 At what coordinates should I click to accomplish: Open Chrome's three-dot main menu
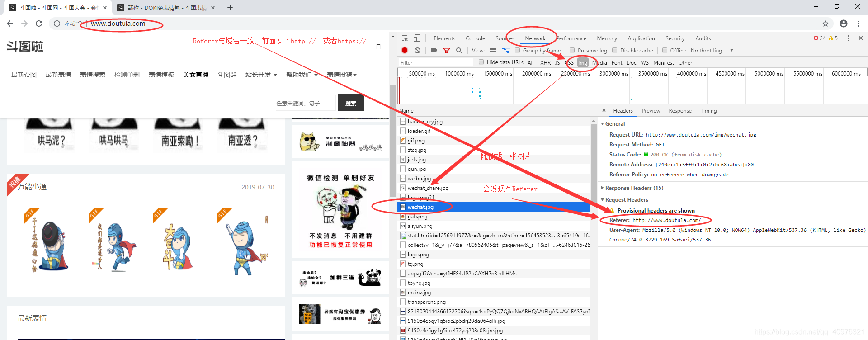pos(858,24)
